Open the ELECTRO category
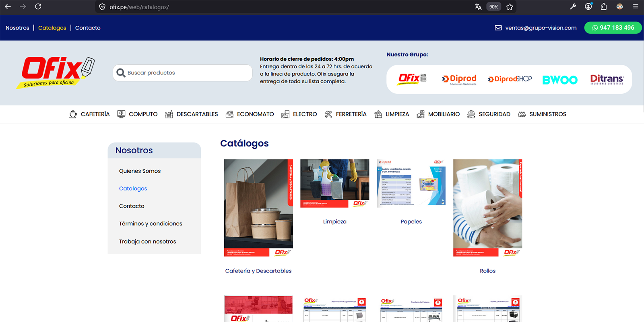The image size is (644, 322). click(x=305, y=114)
